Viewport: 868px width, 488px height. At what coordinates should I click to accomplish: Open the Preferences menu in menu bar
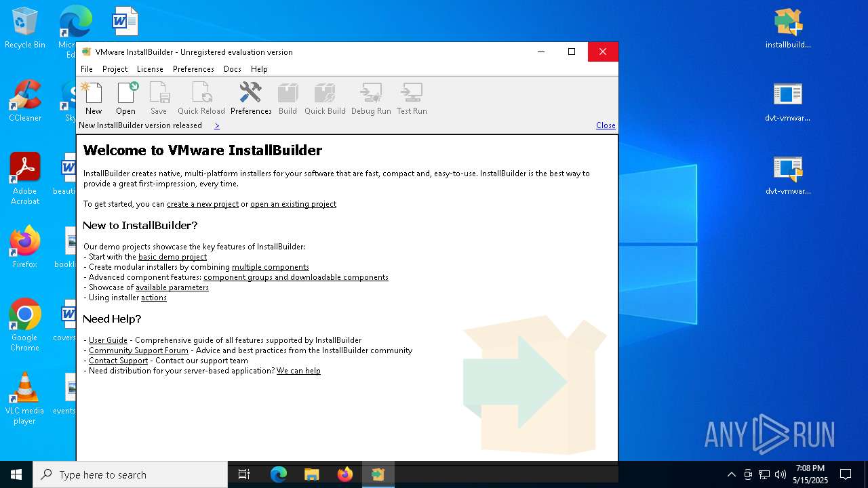[x=193, y=69]
